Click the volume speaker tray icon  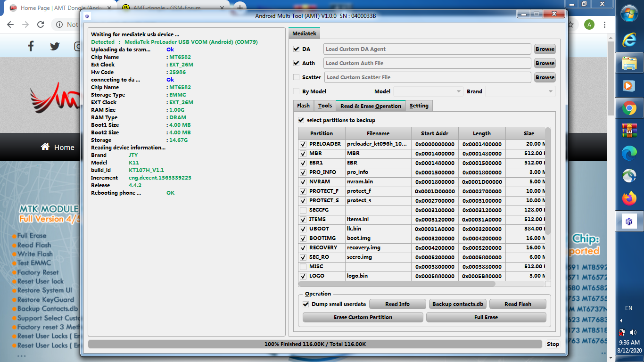click(633, 332)
